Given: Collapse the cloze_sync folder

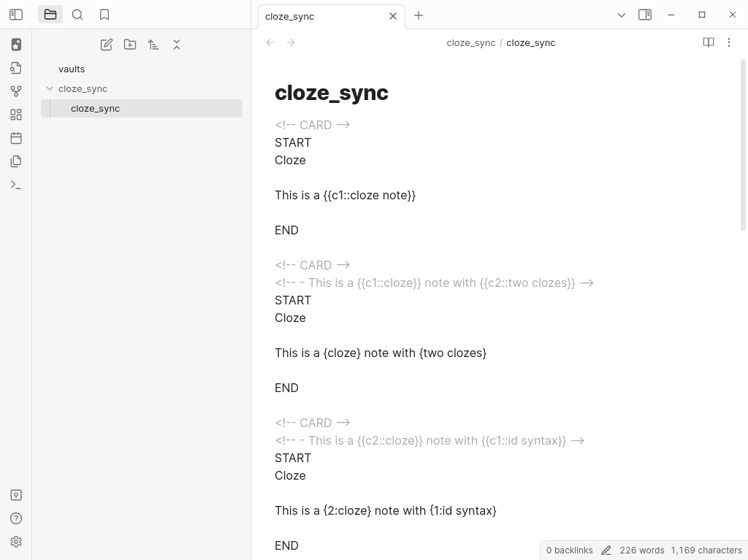Looking at the screenshot, I should [x=50, y=88].
